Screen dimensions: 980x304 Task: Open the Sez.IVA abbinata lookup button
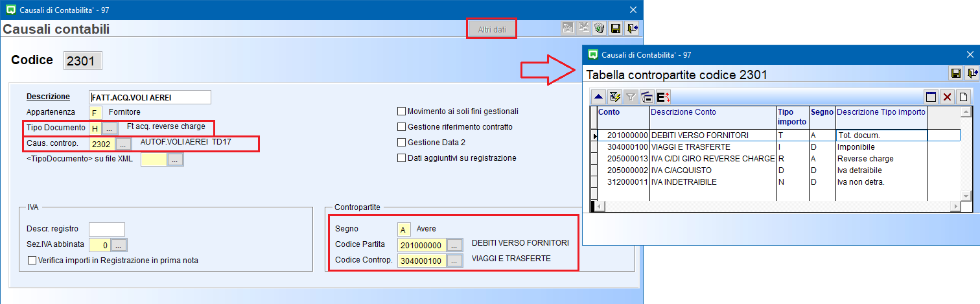(x=119, y=245)
